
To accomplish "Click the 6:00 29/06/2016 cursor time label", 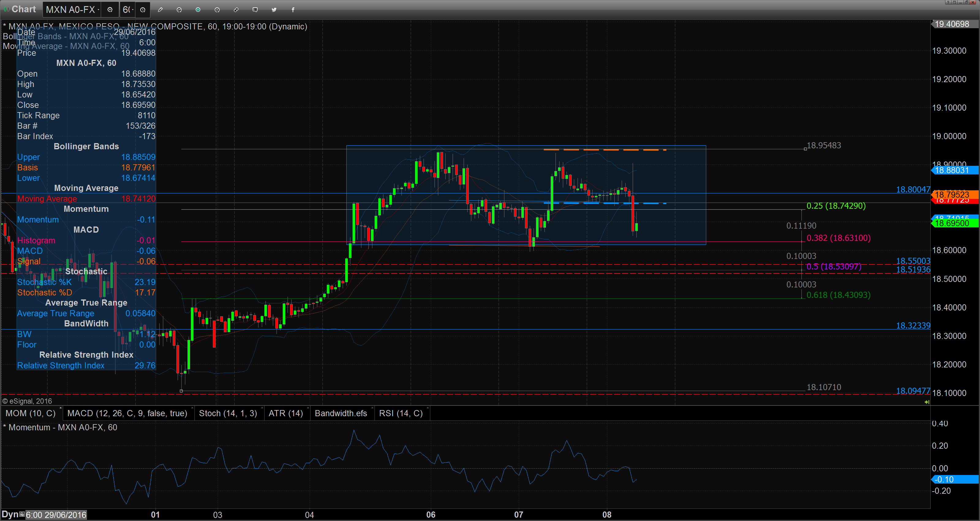I will [x=56, y=515].
